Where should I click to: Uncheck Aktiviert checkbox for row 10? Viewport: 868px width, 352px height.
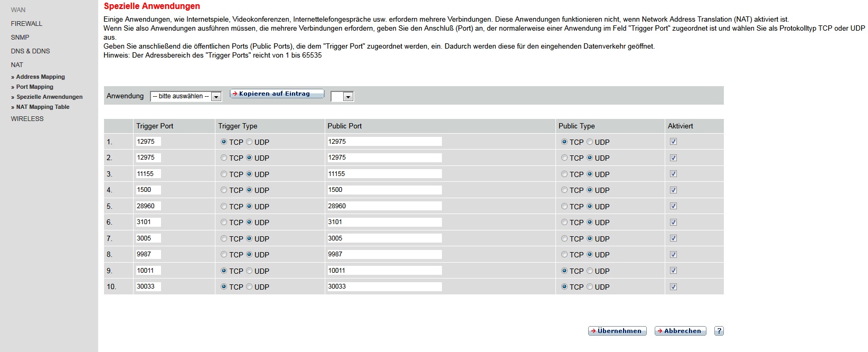click(x=673, y=286)
